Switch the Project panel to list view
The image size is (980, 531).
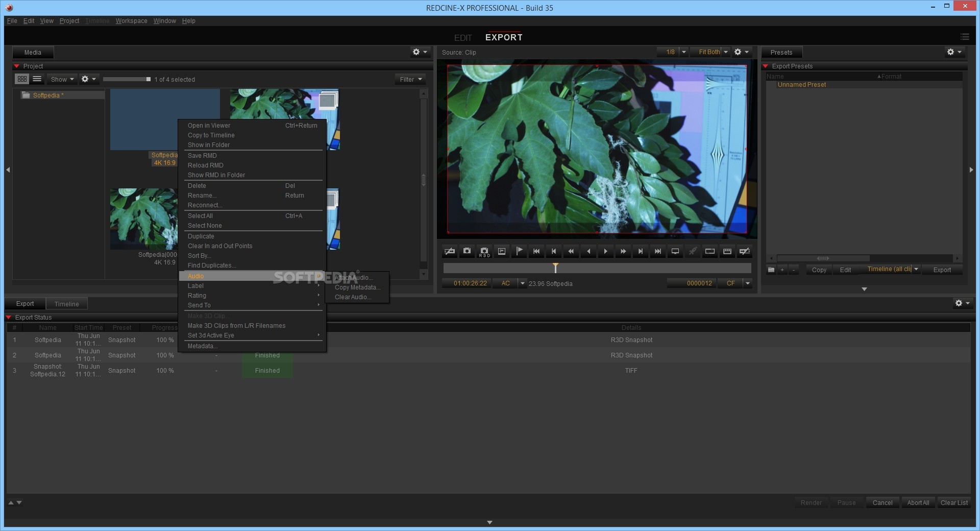point(37,79)
